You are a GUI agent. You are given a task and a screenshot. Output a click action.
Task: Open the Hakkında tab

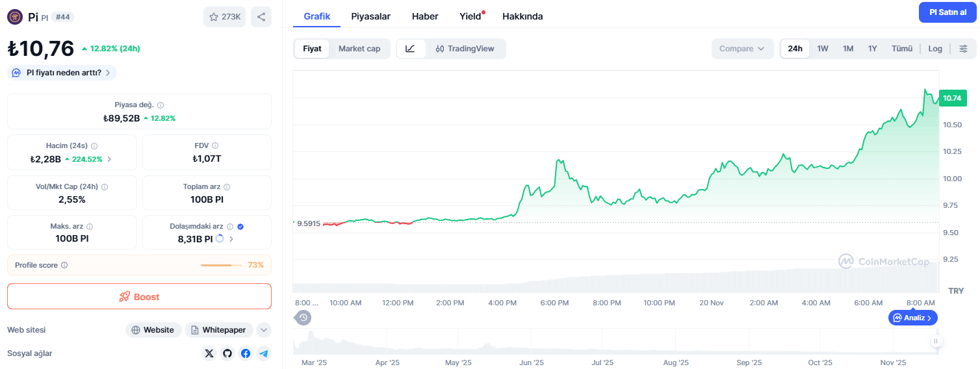coord(522,16)
